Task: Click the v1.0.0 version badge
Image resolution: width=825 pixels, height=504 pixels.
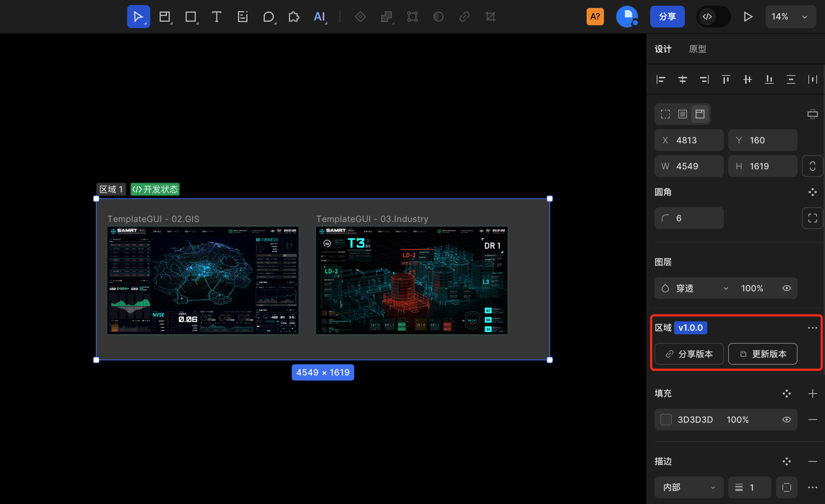Action: click(x=690, y=328)
